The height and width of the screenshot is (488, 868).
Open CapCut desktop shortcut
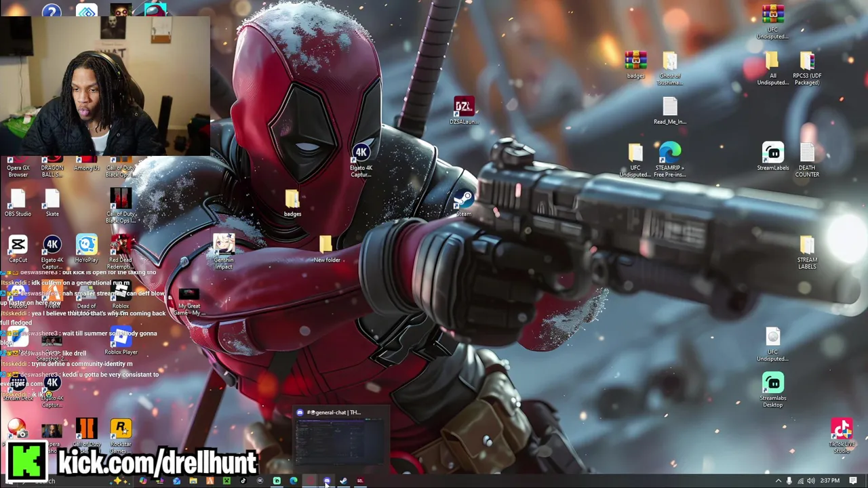[18, 249]
